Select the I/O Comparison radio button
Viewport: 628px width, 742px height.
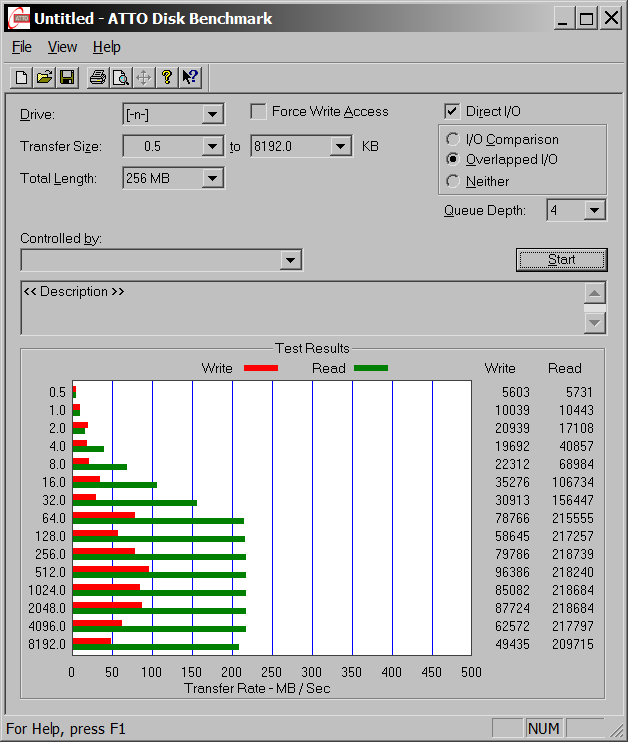(x=453, y=140)
